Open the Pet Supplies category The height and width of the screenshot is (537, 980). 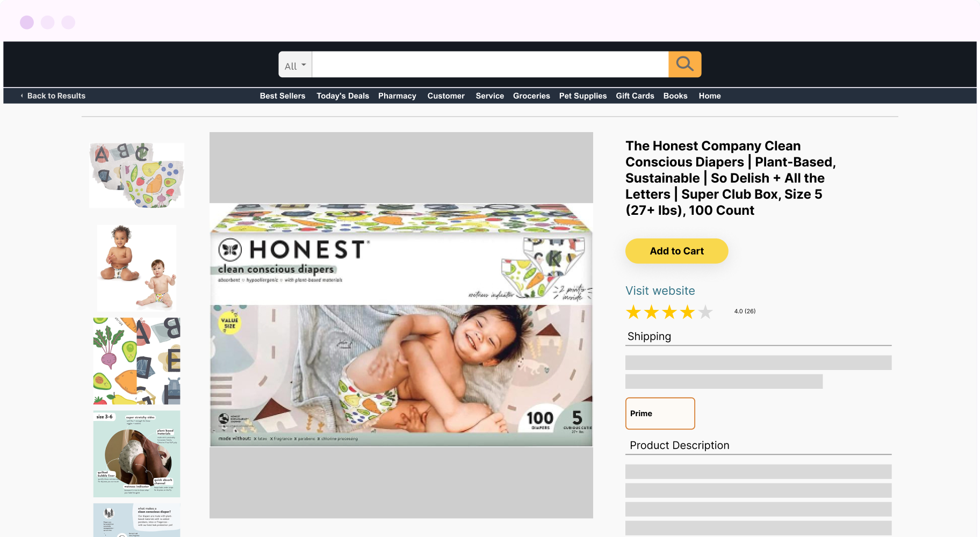pos(583,96)
